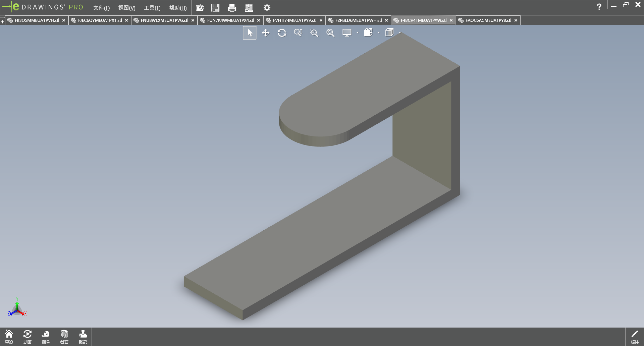Click the 动画 (Animate) button

coord(28,337)
